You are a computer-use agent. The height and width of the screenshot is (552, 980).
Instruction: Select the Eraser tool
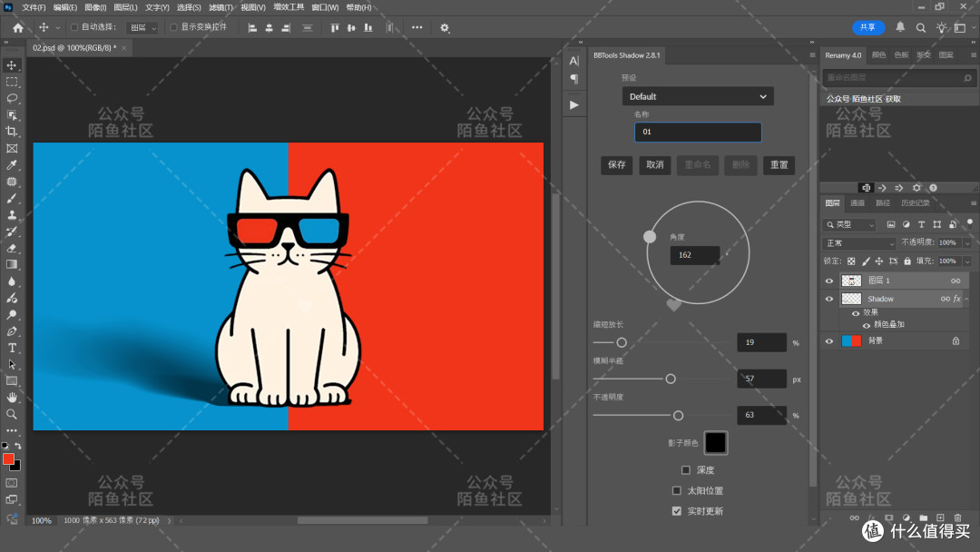pos(12,248)
